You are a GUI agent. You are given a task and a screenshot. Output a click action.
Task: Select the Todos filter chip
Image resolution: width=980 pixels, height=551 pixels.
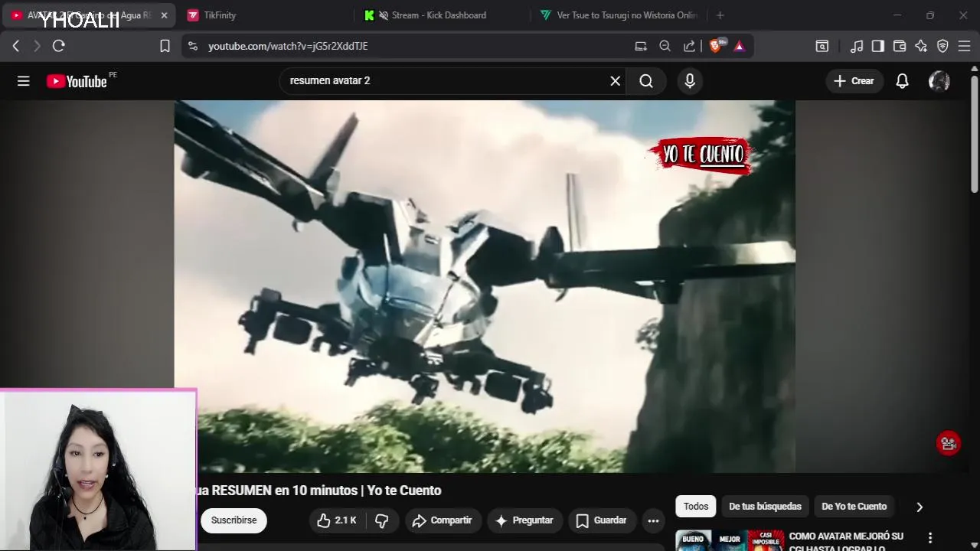pyautogui.click(x=696, y=507)
